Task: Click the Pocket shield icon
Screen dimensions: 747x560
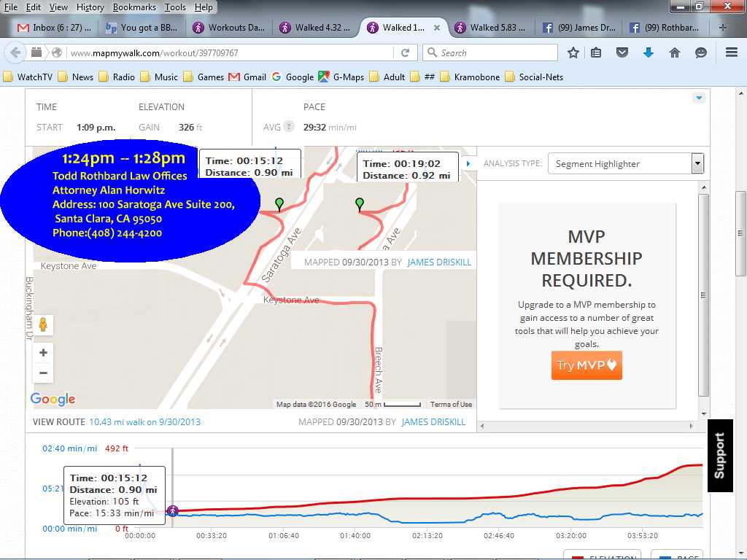Action: click(622, 52)
